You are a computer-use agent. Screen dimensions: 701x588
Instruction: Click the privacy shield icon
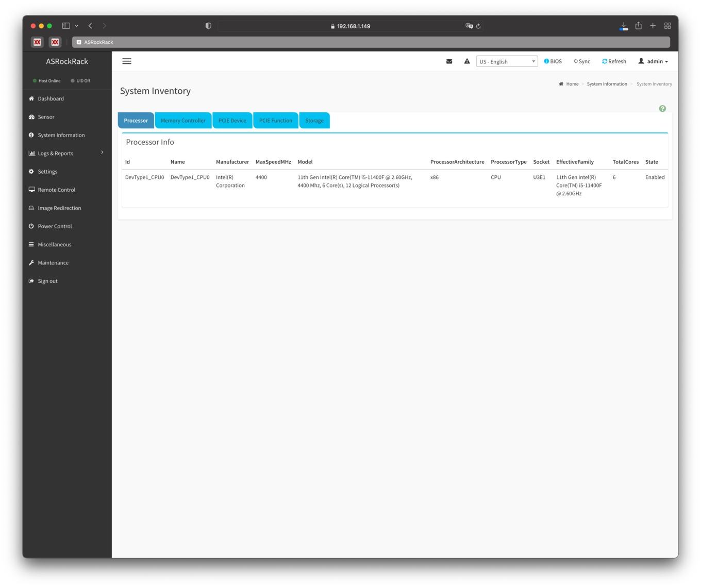pos(208,26)
